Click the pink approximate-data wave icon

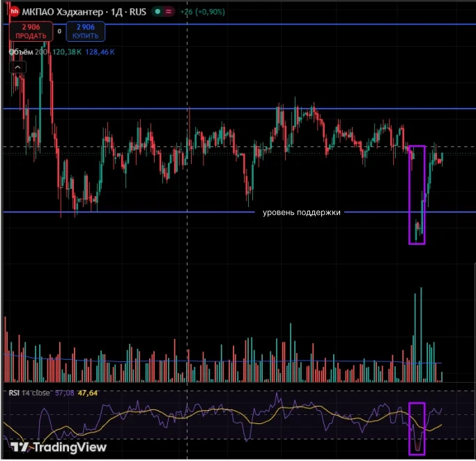point(169,12)
